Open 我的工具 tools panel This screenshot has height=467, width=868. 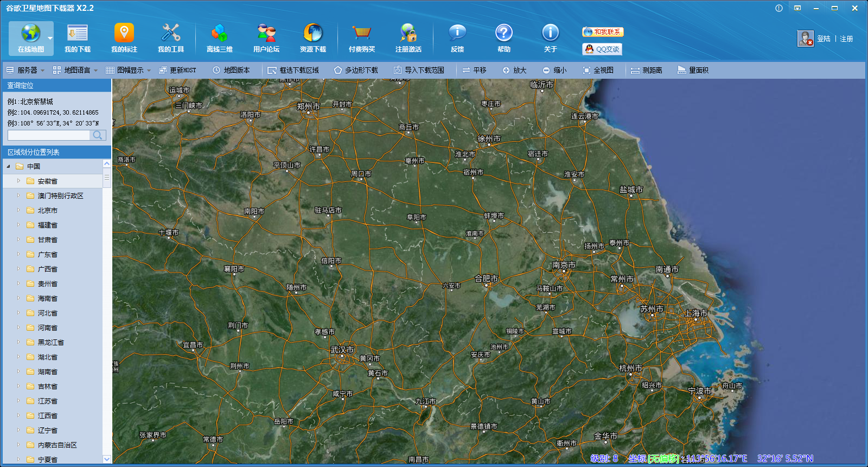pos(171,38)
